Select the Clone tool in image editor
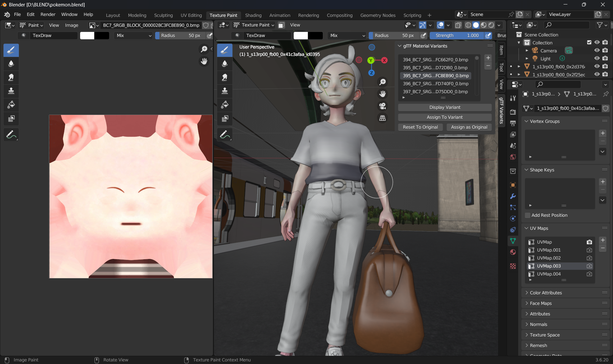 coord(11,91)
